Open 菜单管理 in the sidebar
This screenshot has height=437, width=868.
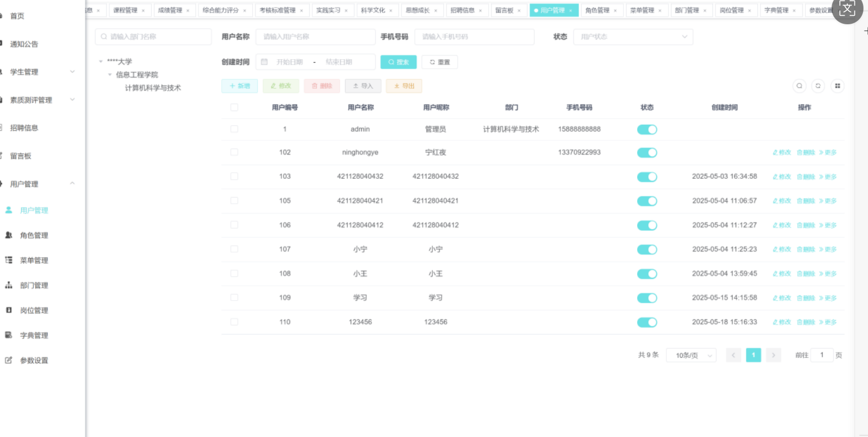(x=33, y=260)
